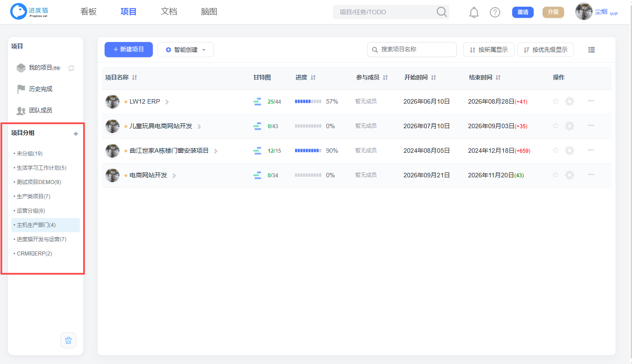This screenshot has width=632, height=364.
Task: Open the Gantt chart for 曲江世家A栋楼门窗安装项目
Action: click(x=257, y=151)
